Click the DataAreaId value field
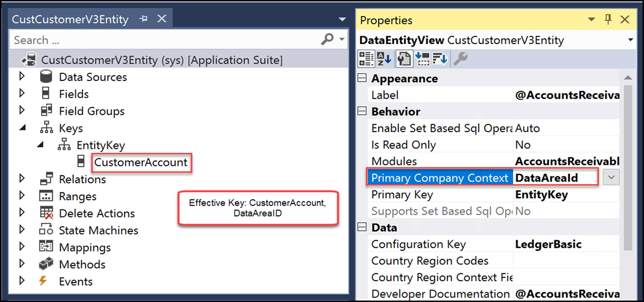The image size is (644, 302). (x=556, y=178)
